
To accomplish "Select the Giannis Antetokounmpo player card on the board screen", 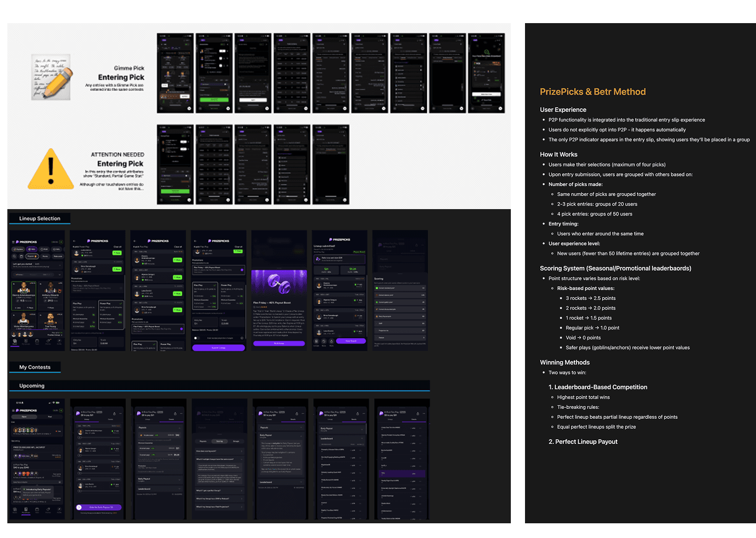I will (x=24, y=296).
